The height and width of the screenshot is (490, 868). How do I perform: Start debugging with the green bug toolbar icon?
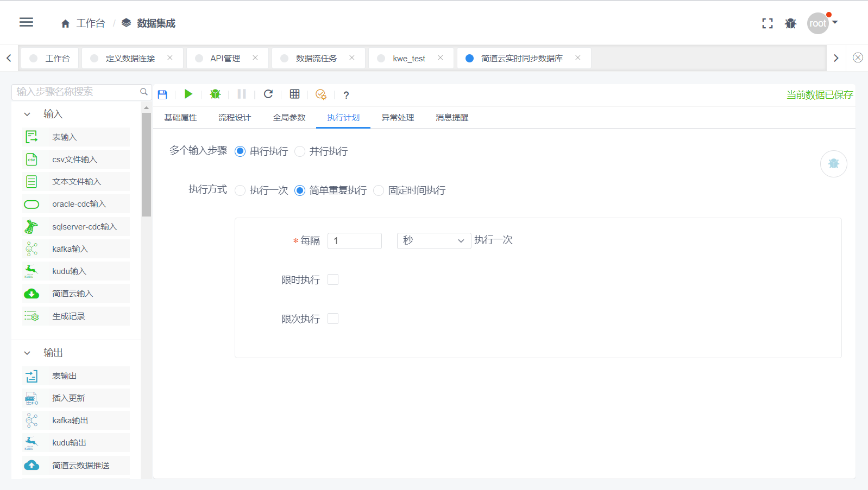215,94
